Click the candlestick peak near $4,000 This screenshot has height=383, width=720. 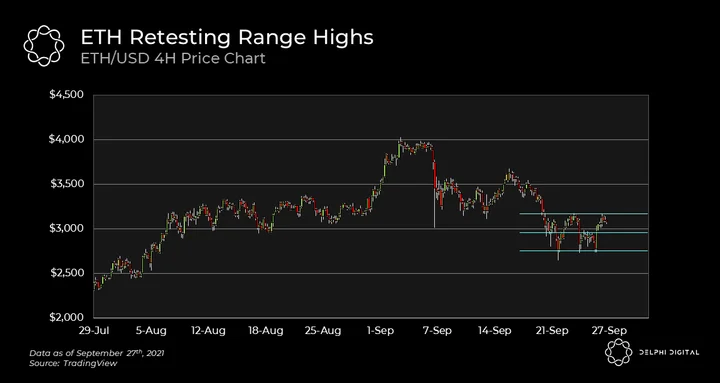click(400, 140)
